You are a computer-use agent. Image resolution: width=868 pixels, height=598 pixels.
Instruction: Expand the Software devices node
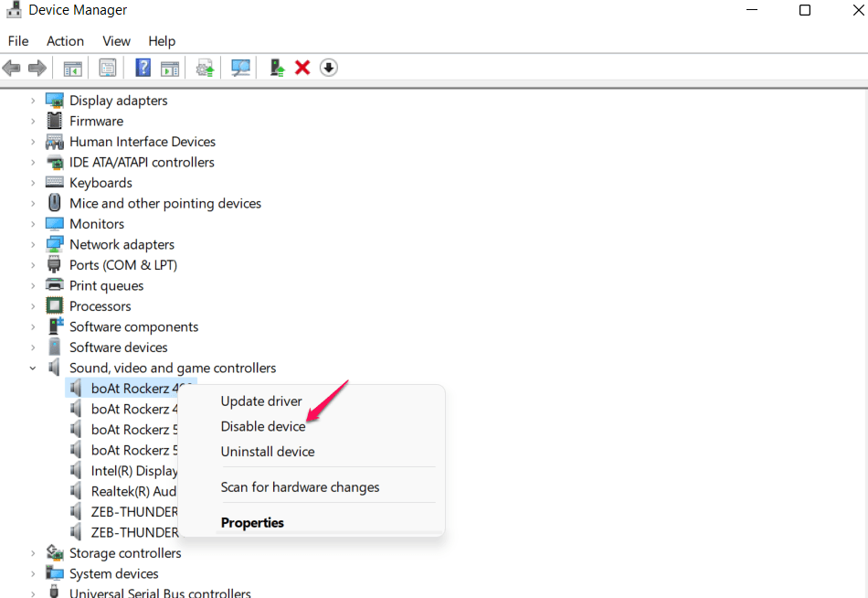click(33, 347)
